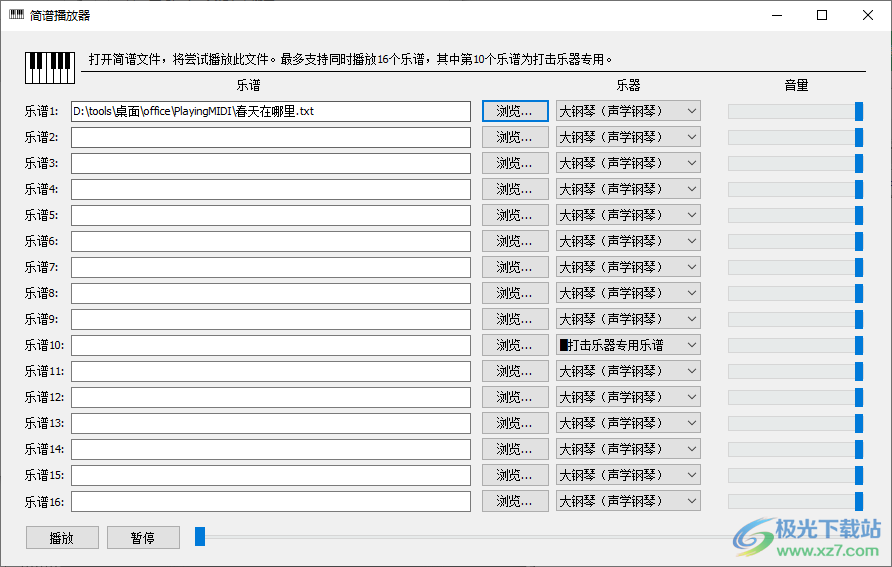The height and width of the screenshot is (567, 892).
Task: Click the 乐谱8 file path field
Action: coord(271,293)
